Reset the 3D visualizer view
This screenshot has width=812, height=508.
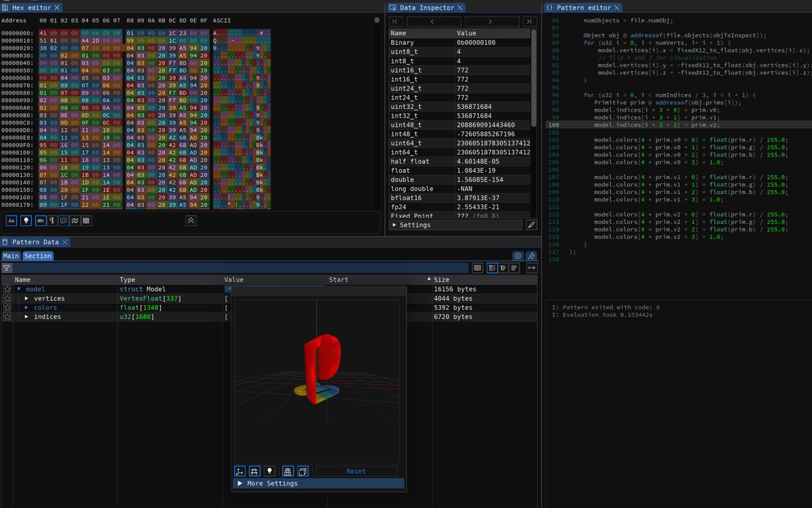click(x=356, y=471)
